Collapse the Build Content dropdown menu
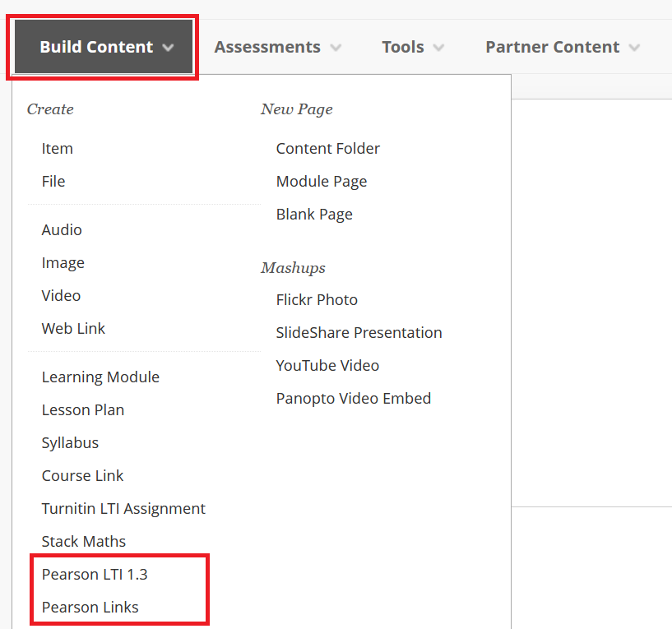The height and width of the screenshot is (638, 672). tap(104, 47)
